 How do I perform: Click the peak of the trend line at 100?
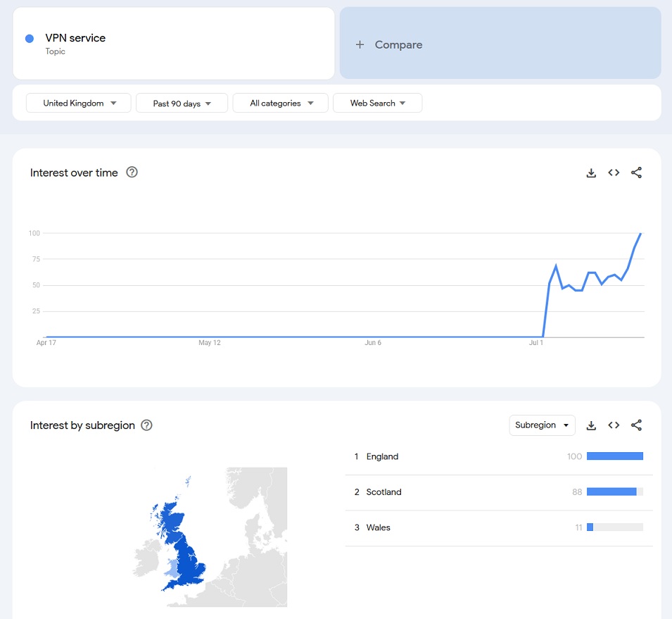click(641, 233)
